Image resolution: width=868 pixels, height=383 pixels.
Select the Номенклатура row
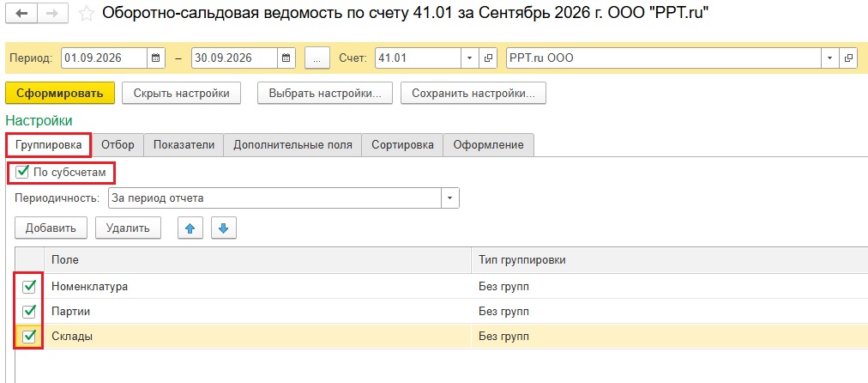tap(441, 287)
